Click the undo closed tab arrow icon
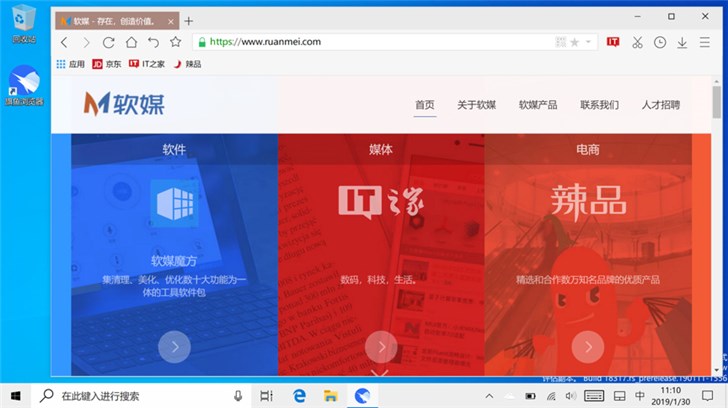This screenshot has width=728, height=408. click(153, 42)
